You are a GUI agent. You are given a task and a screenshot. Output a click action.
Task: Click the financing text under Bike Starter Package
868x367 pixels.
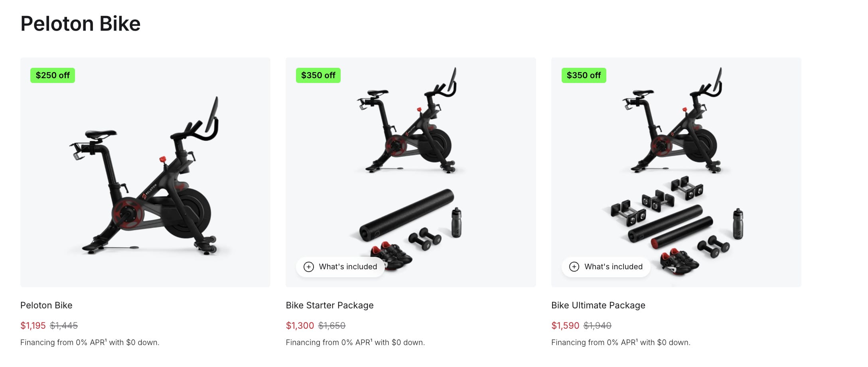tap(355, 342)
